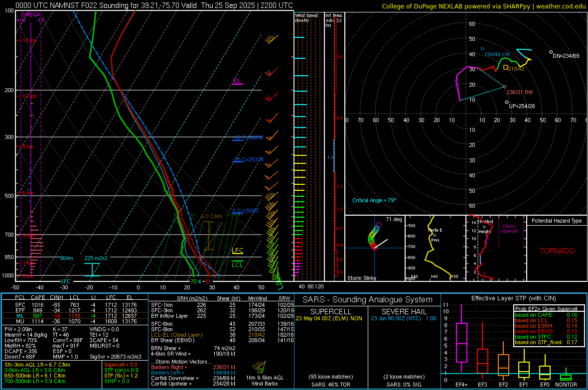Click the 1km & 6km AGL wind barbs icon
The height and width of the screenshot is (390, 588).
259,367
